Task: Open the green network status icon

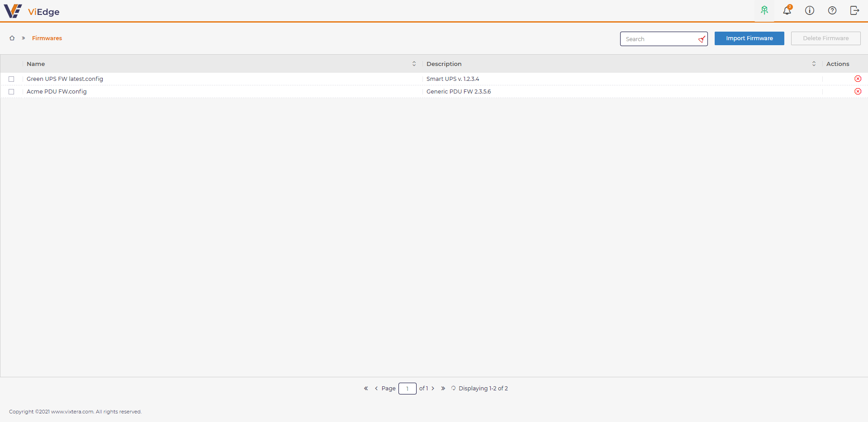Action: [764, 10]
